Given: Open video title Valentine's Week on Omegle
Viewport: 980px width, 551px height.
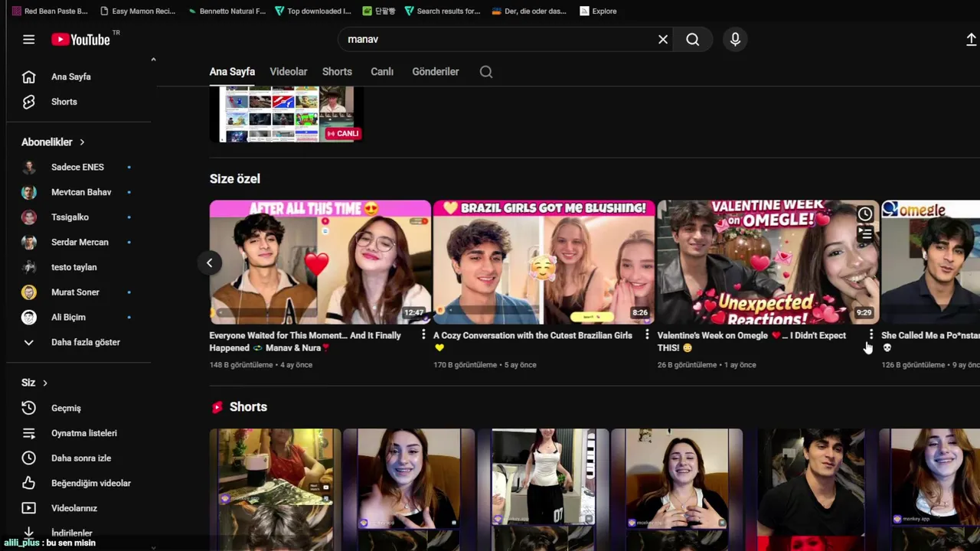Looking at the screenshot, I should (x=752, y=341).
